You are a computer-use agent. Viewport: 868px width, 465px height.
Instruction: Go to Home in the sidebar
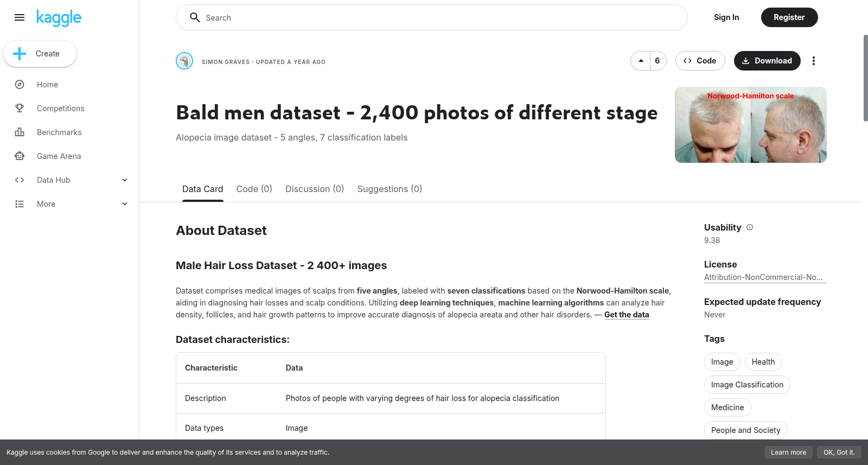pyautogui.click(x=47, y=85)
